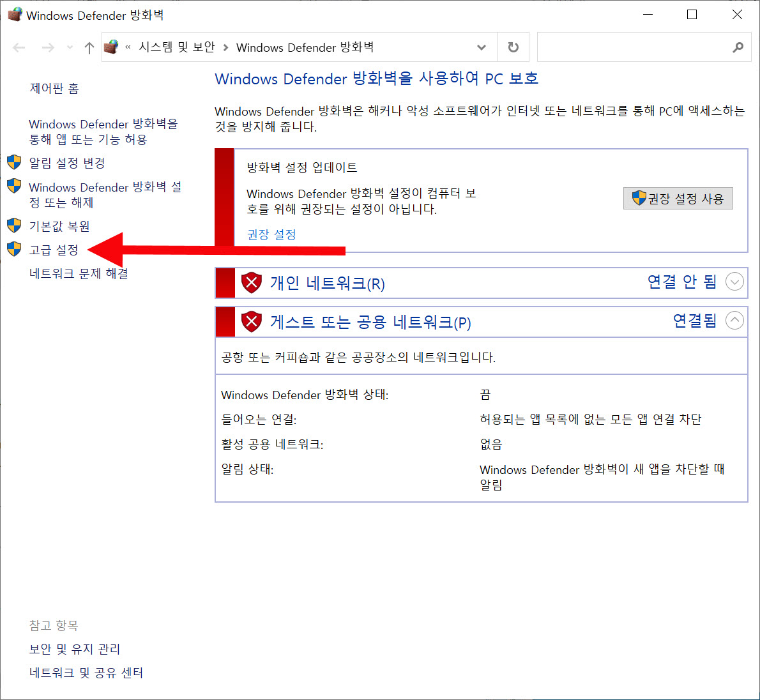Viewport: 760px width, 700px height.
Task: Click shield icon beside 기본값 복원
Action: pos(15,225)
